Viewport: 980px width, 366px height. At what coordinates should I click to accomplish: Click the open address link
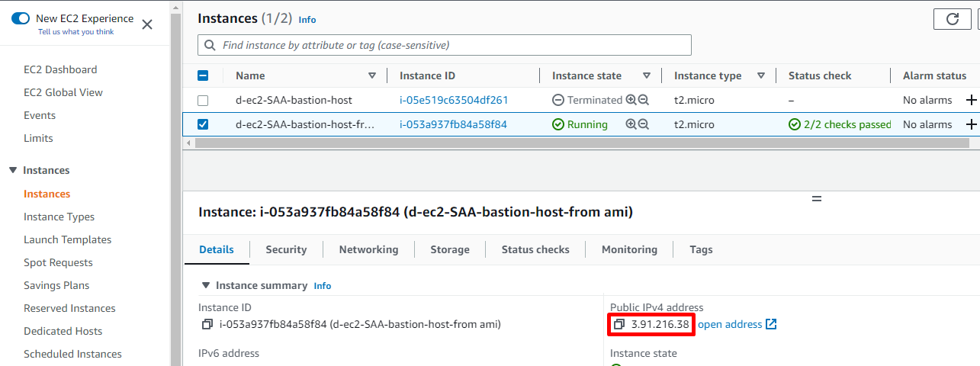(x=737, y=324)
